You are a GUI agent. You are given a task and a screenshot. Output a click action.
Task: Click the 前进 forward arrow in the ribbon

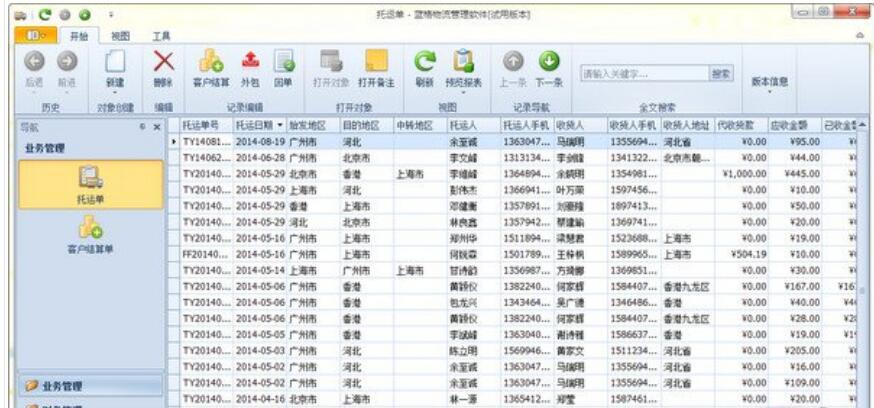click(67, 61)
